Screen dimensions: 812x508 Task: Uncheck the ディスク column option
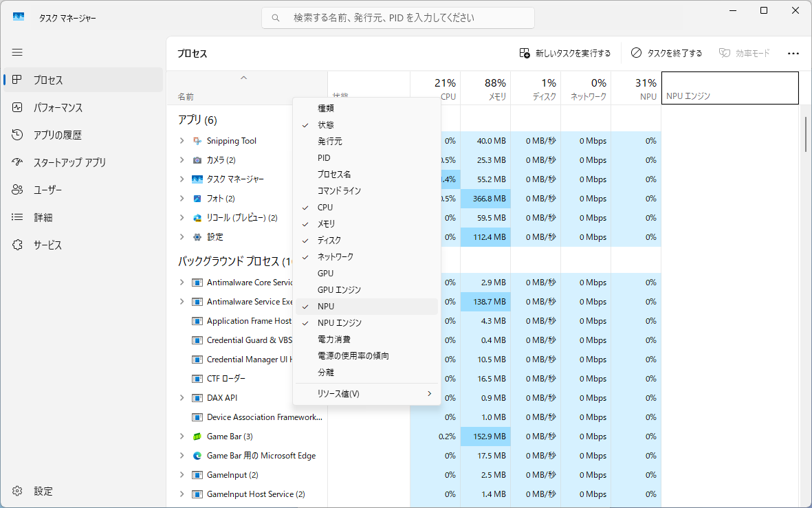pyautogui.click(x=366, y=241)
